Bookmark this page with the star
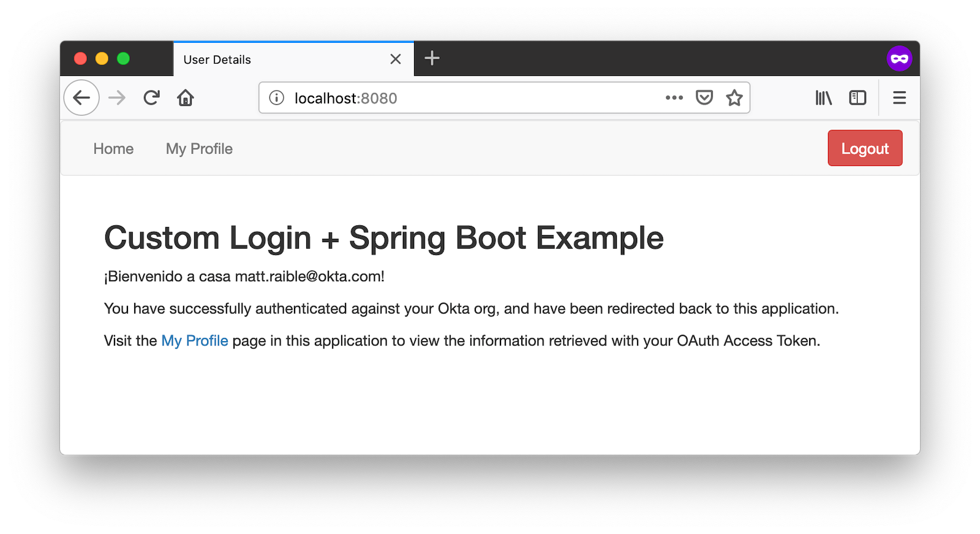 [x=734, y=98]
